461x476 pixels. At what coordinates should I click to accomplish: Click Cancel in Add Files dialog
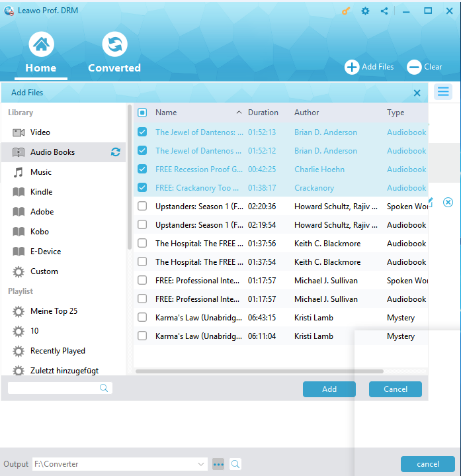click(x=395, y=389)
